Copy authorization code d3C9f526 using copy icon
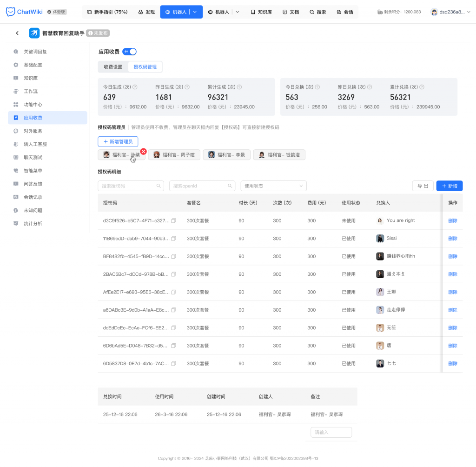476x467 pixels. tap(174, 220)
